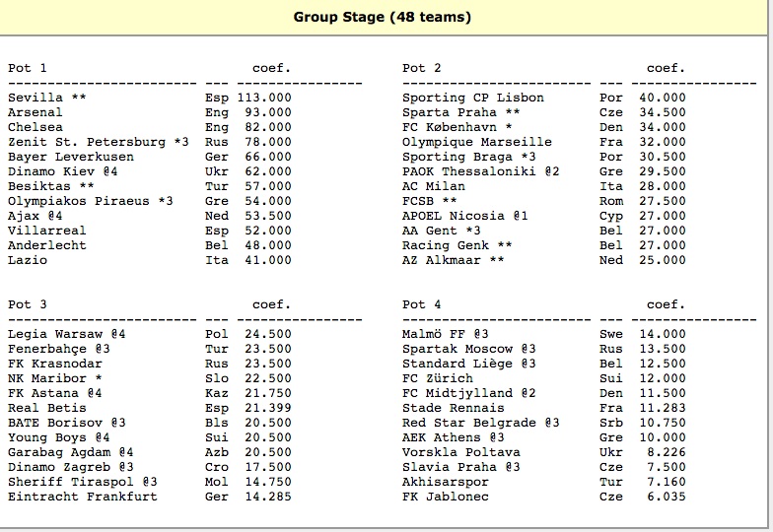Click on Olympique Marseille entry
Screen dimensions: 773x532
(x=477, y=142)
